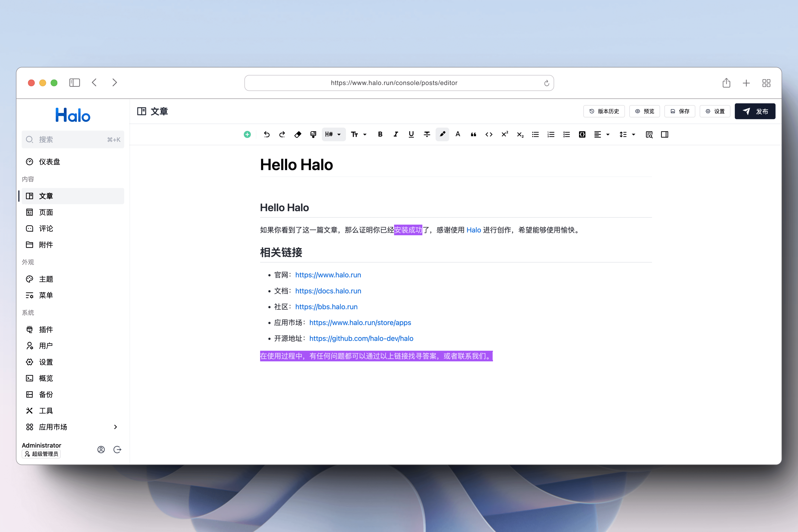The width and height of the screenshot is (798, 532).
Task: Open post settings button in header
Action: click(x=715, y=111)
